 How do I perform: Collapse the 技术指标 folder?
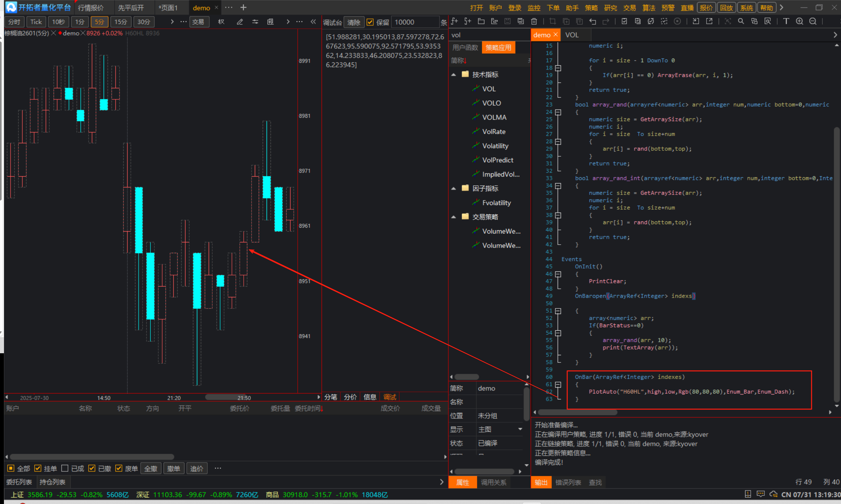453,74
